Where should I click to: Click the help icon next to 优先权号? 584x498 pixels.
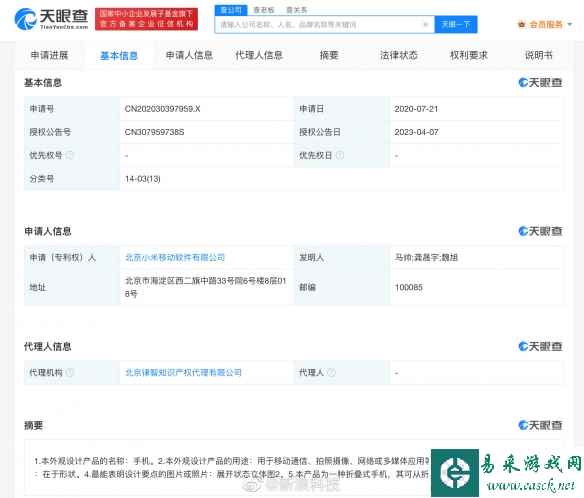[x=70, y=155]
